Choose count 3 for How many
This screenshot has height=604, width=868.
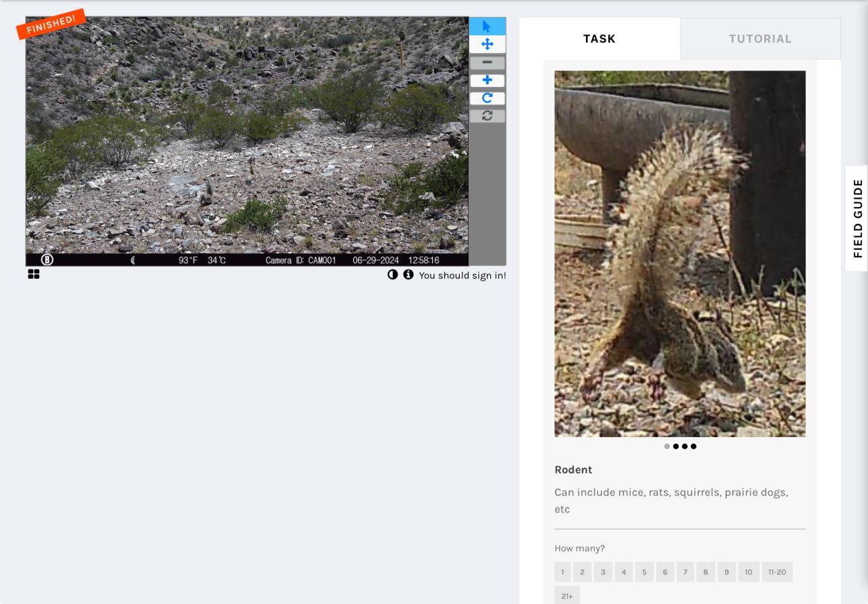point(603,572)
